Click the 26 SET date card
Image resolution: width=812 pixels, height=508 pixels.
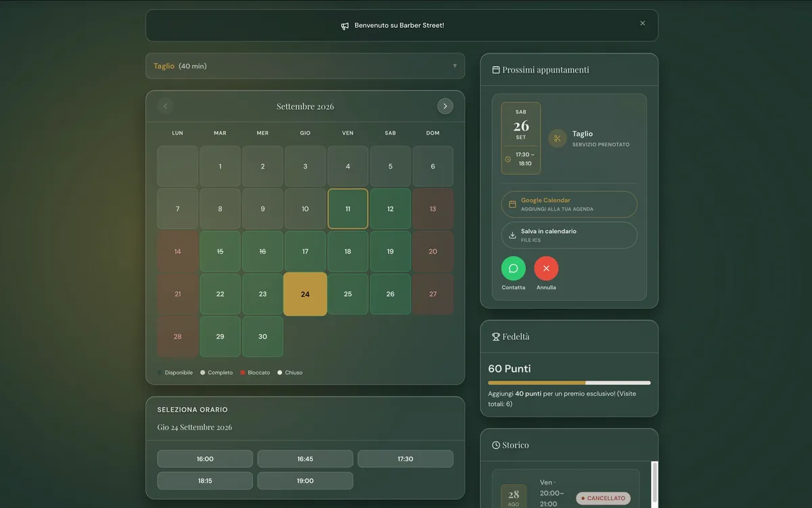[521, 138]
